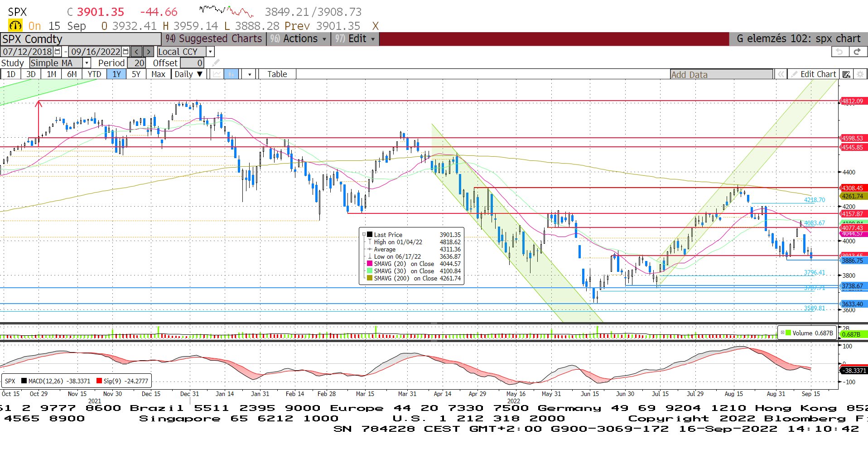868x454 pixels.
Task: Select the 5Y time range
Action: click(136, 74)
